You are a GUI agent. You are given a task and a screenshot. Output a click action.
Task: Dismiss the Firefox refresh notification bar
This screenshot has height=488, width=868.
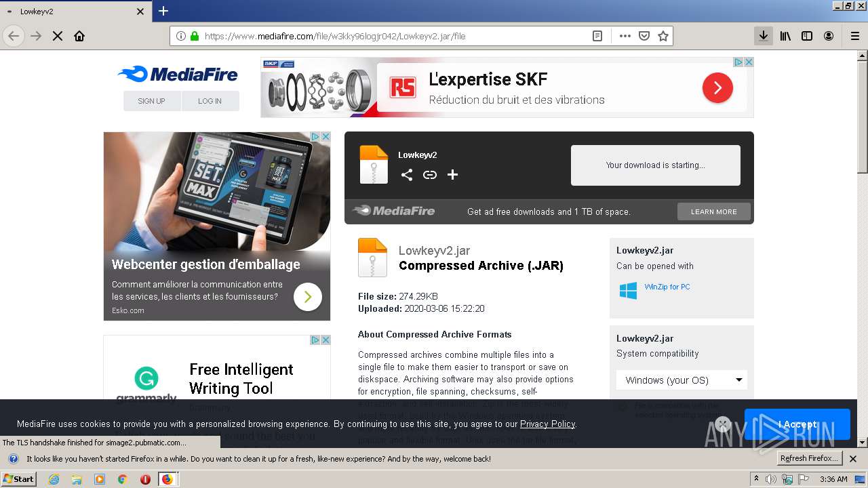coord(853,459)
